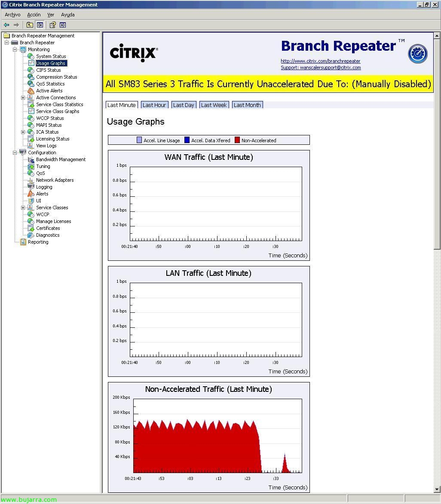Switch to the Last Hour tab
Viewport: 441px width, 504px height.
coord(154,105)
